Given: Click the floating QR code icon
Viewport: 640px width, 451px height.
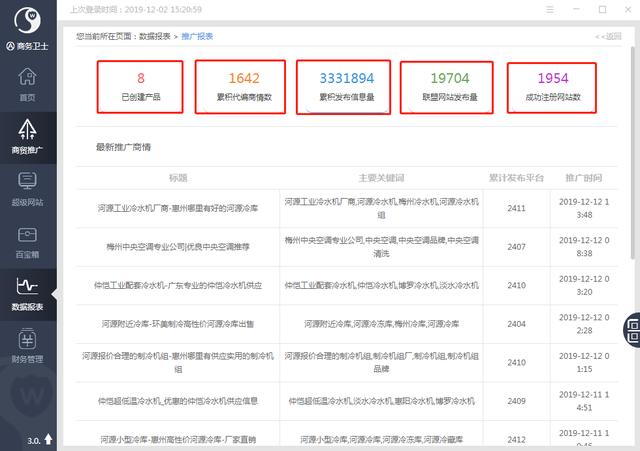Looking at the screenshot, I should point(631,328).
